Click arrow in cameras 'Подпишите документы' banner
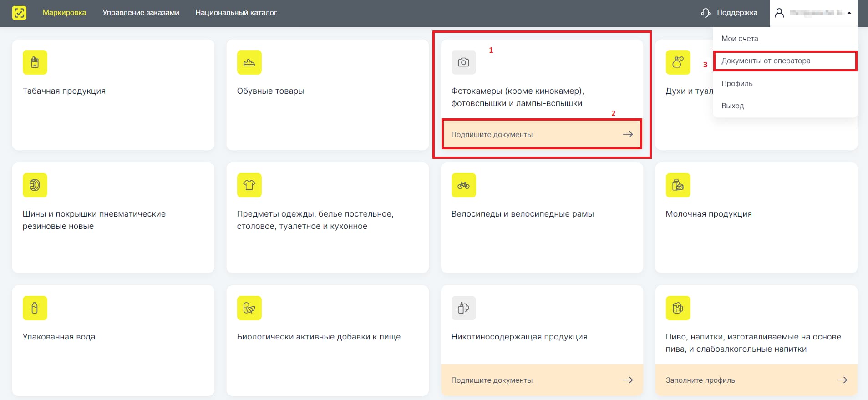 click(x=628, y=134)
